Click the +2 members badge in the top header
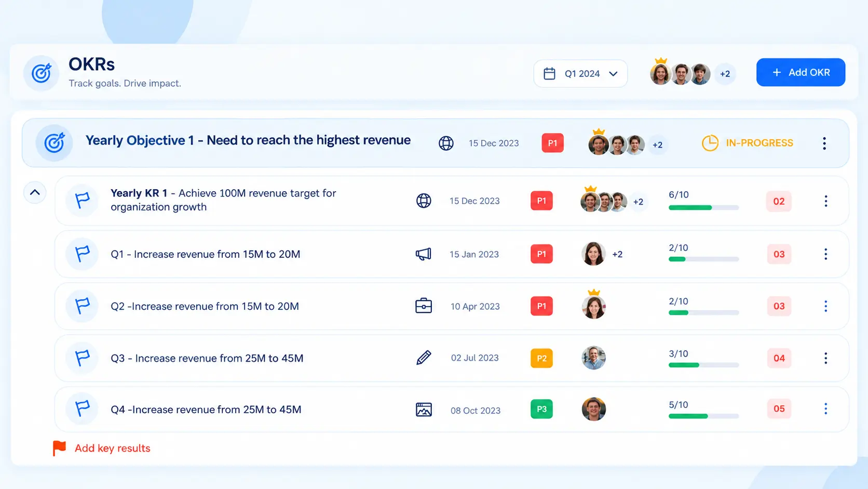The image size is (868, 489). click(x=725, y=74)
